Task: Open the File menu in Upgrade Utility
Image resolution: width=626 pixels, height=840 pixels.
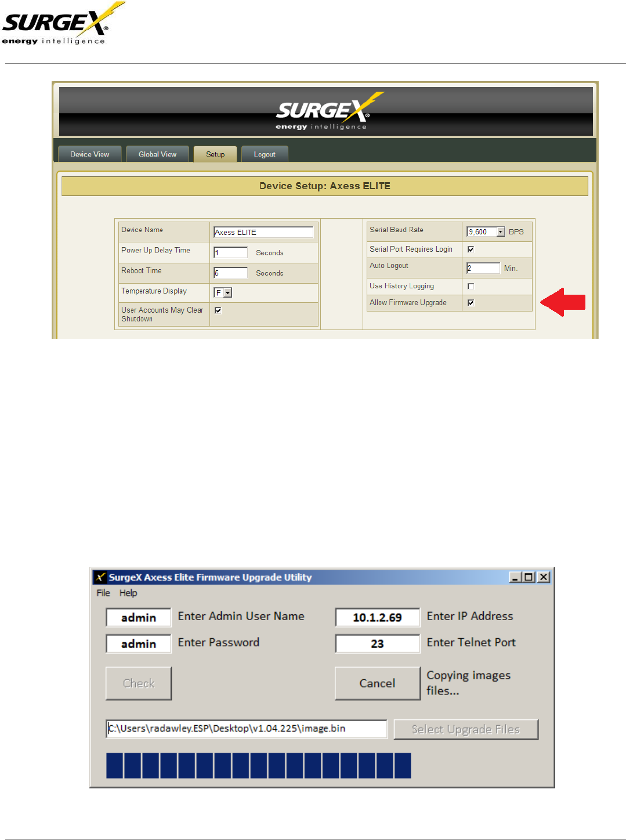Action: [103, 593]
